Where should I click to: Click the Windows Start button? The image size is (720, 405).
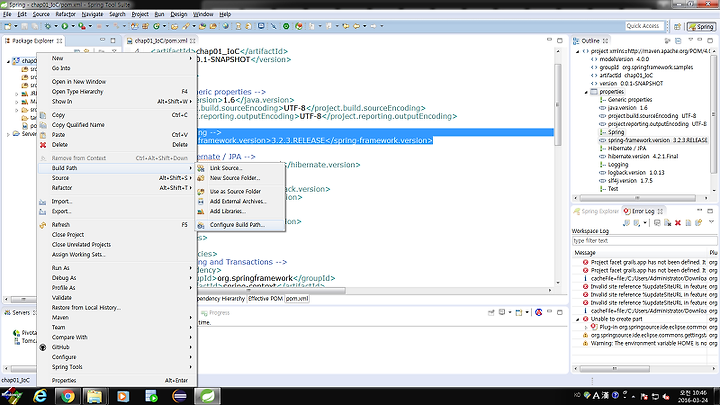click(x=12, y=396)
